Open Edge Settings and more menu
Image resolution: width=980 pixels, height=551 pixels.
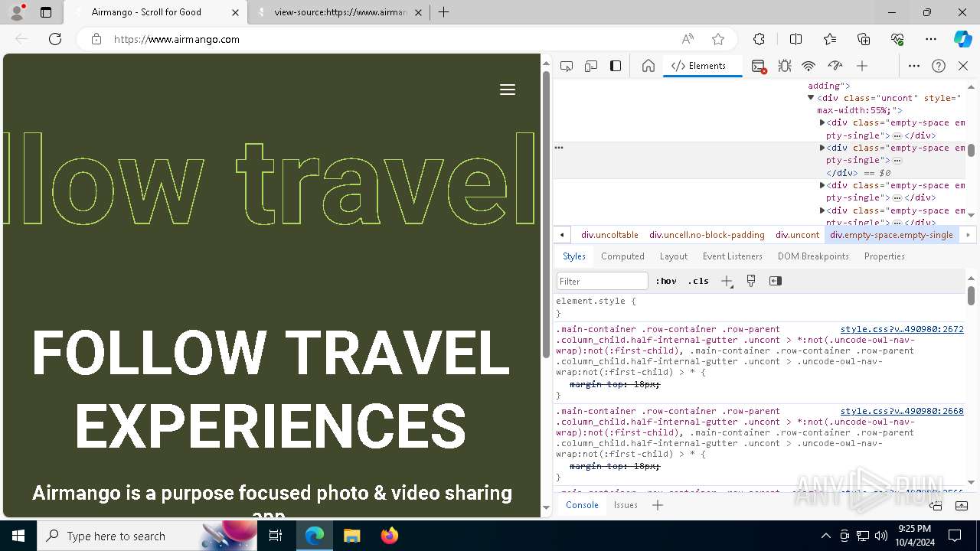click(x=931, y=39)
